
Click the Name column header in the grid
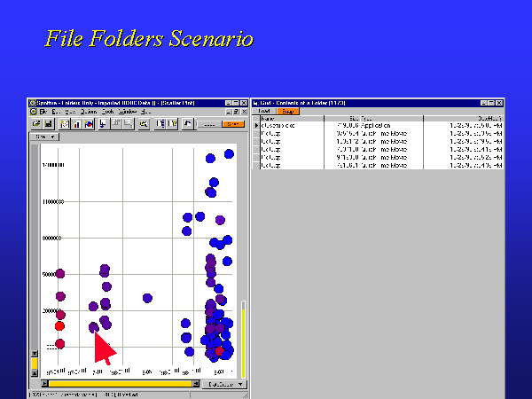(x=266, y=118)
